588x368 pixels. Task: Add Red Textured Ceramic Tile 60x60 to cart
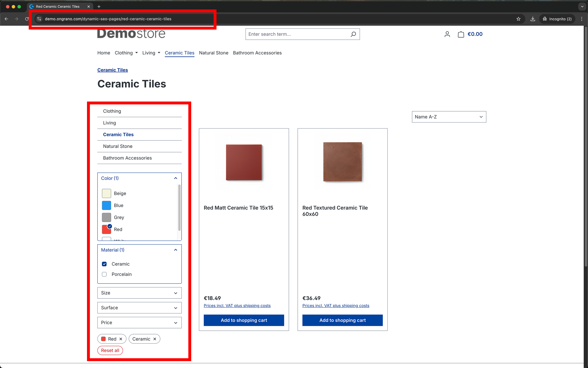pos(343,320)
